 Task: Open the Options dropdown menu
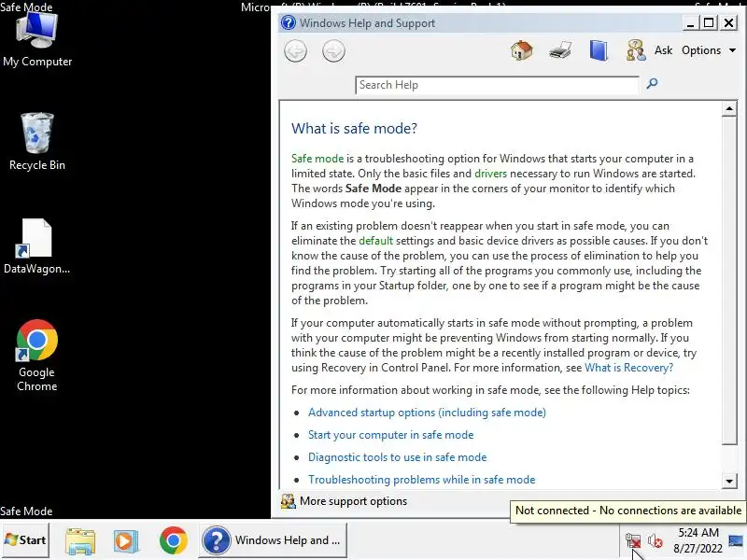pos(709,50)
